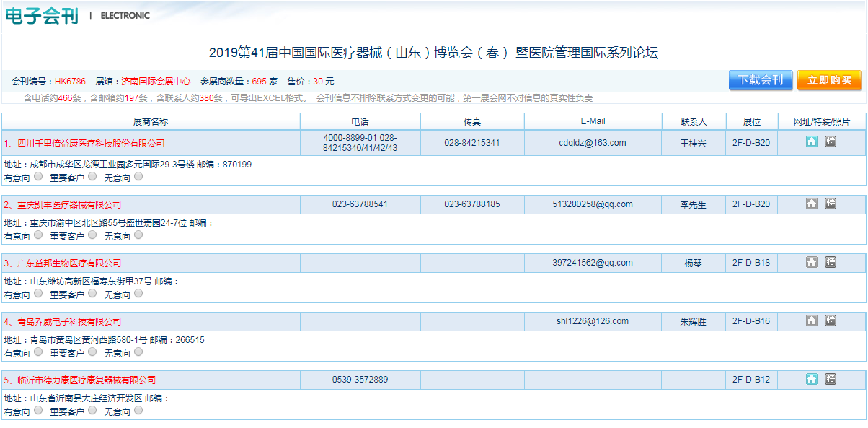This screenshot has width=868, height=428.
Task: Click the 特 icon for 临沂市德力康 row
Action: (x=831, y=380)
